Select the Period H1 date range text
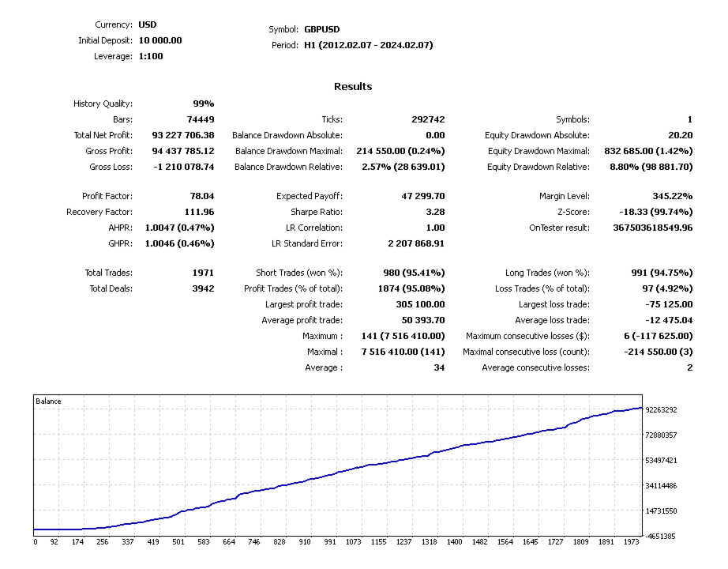 tap(368, 45)
